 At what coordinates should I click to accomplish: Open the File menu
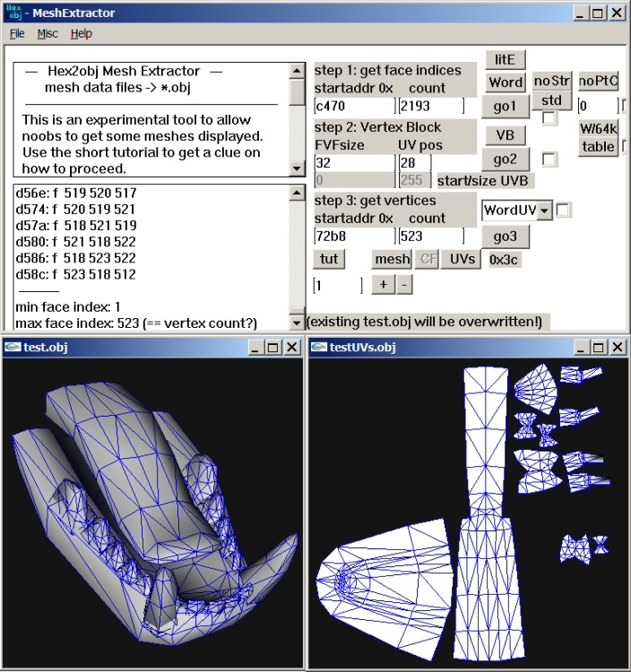point(17,34)
